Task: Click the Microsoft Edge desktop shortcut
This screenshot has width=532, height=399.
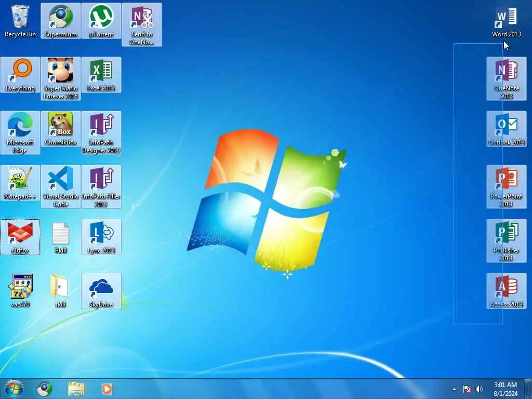Action: coord(20,132)
